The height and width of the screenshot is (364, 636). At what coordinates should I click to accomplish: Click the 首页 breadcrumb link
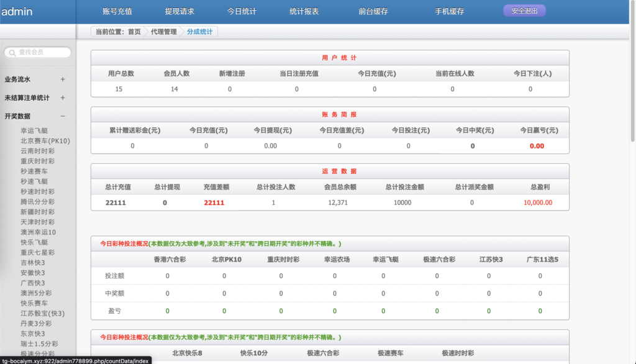(x=134, y=32)
